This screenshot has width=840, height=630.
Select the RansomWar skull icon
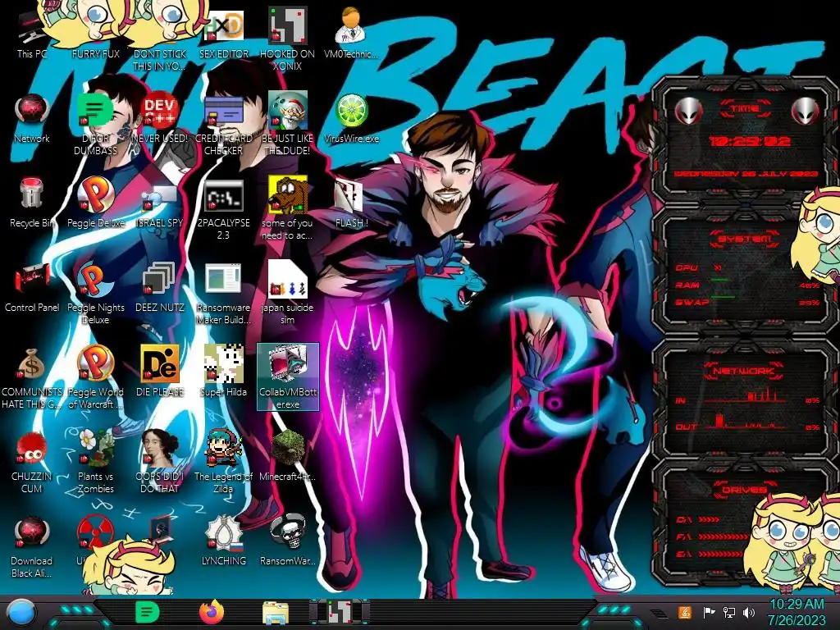[x=288, y=540]
